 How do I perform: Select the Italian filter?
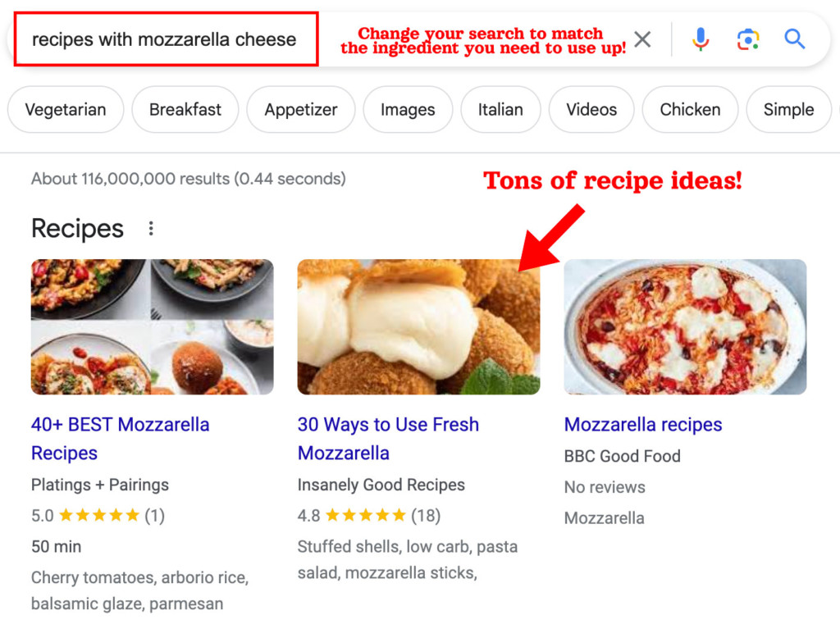[x=500, y=109]
